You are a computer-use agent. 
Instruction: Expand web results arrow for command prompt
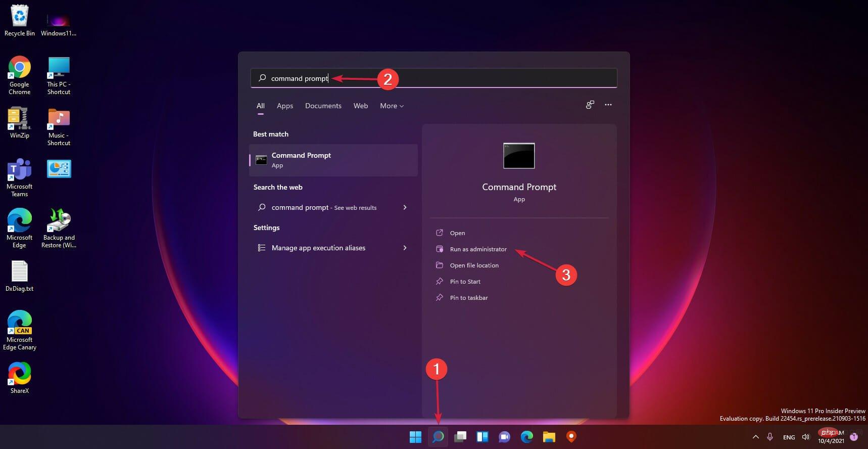405,207
